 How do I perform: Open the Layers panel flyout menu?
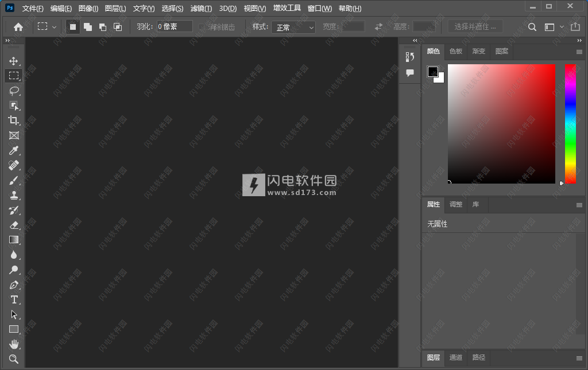(x=579, y=359)
